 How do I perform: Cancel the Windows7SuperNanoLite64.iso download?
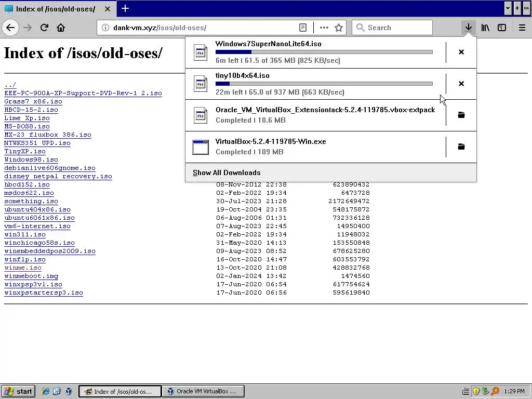461,52
